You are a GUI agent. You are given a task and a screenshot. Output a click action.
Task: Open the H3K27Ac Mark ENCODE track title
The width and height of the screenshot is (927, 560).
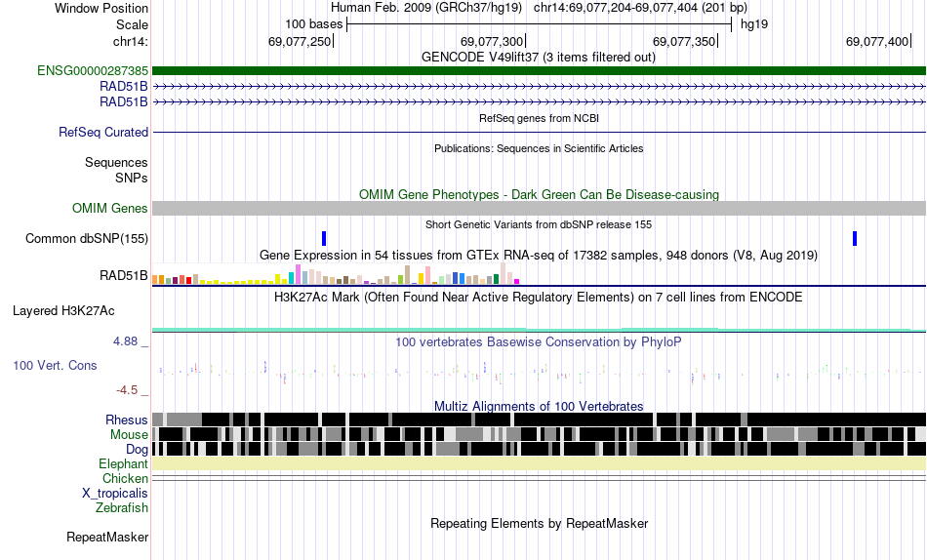point(539,297)
